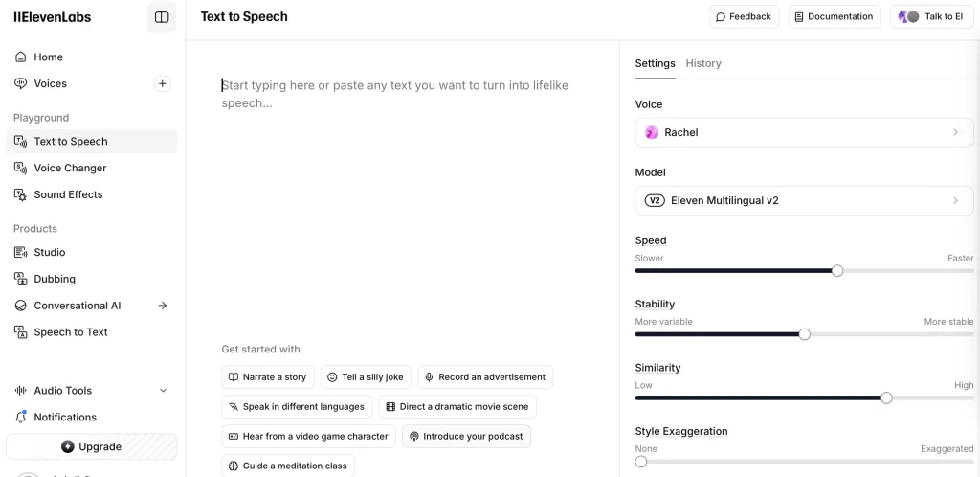Open the Documentation button
980x477 pixels.
click(835, 17)
